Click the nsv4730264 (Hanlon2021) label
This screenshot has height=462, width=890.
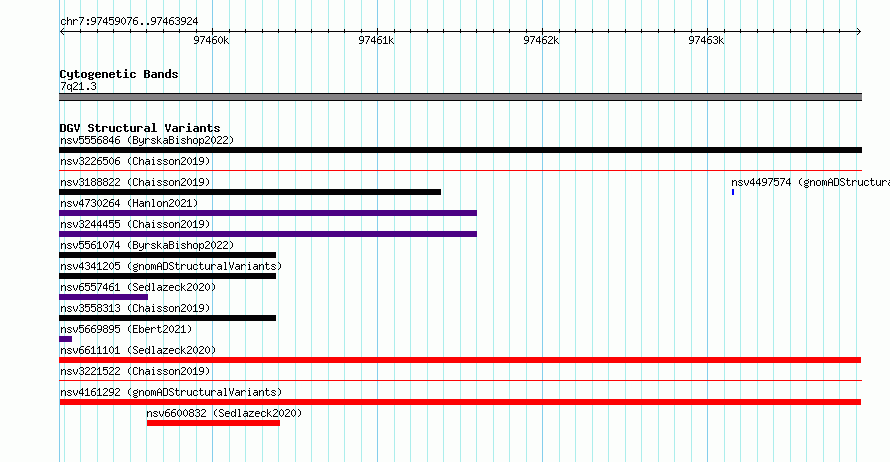[x=129, y=203]
